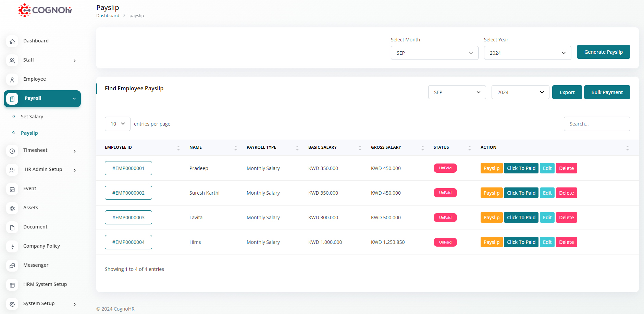Mark Pradeep's payslip with Click To Paid
This screenshot has height=314, width=644.
(x=521, y=168)
